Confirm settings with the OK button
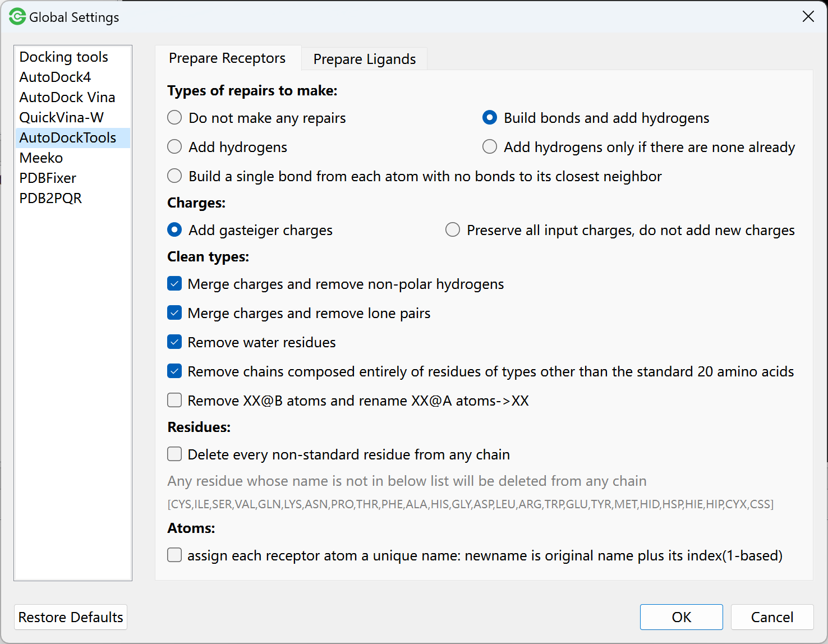 (x=682, y=617)
